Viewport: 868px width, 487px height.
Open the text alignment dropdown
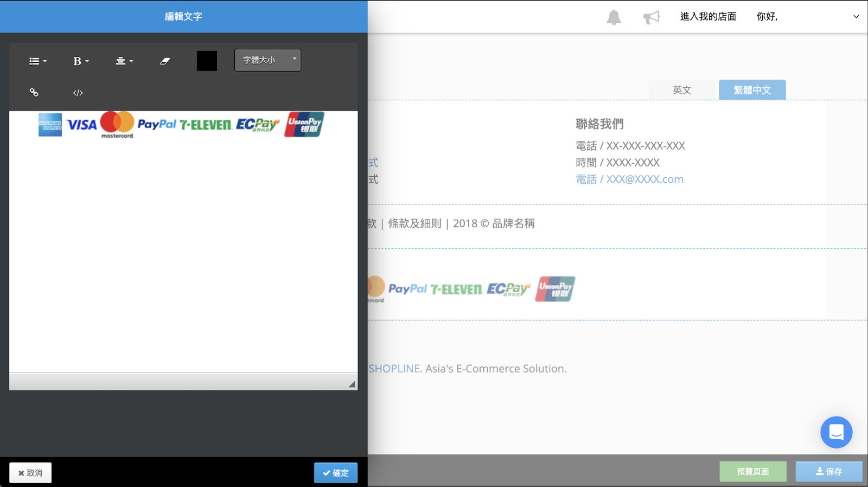click(124, 61)
